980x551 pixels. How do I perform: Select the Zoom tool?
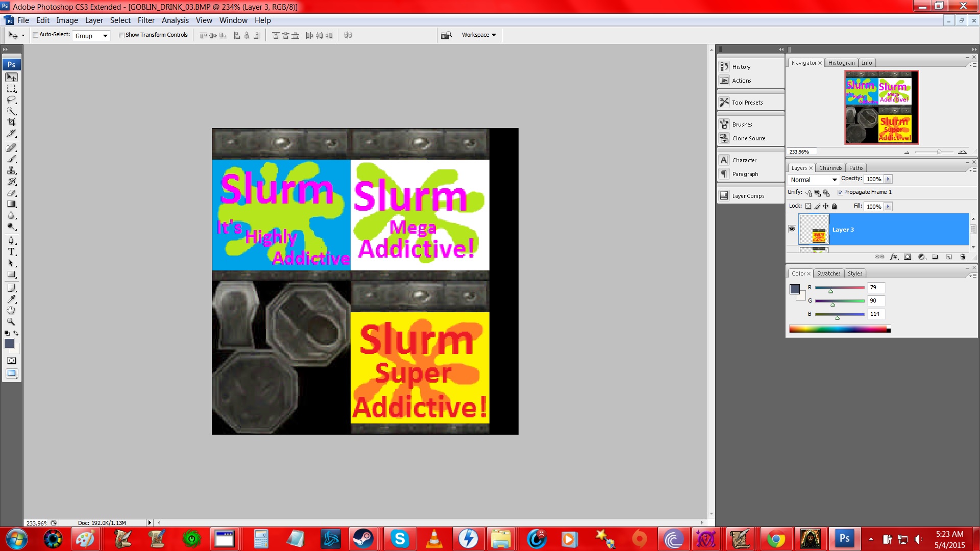tap(11, 322)
